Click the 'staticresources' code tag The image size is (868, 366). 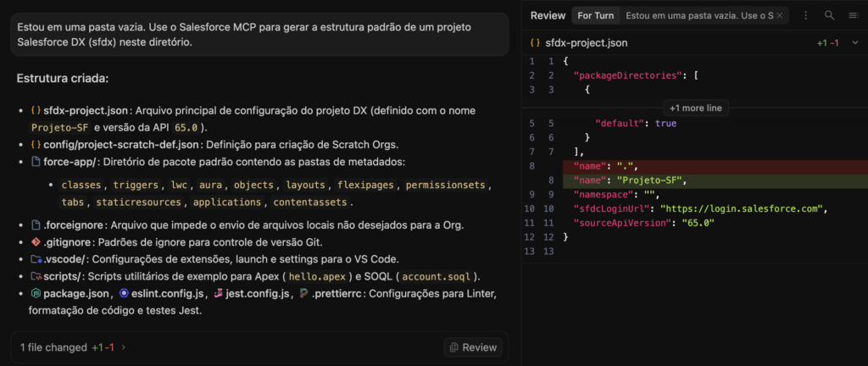(x=138, y=202)
